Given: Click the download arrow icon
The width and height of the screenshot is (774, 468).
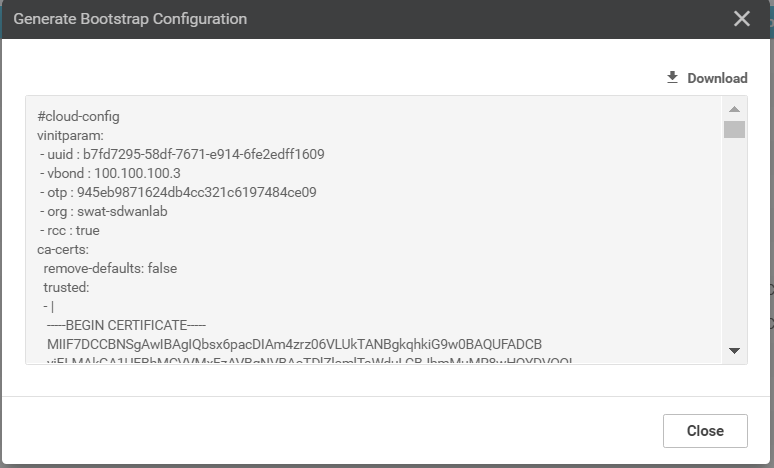Looking at the screenshot, I should (x=673, y=77).
